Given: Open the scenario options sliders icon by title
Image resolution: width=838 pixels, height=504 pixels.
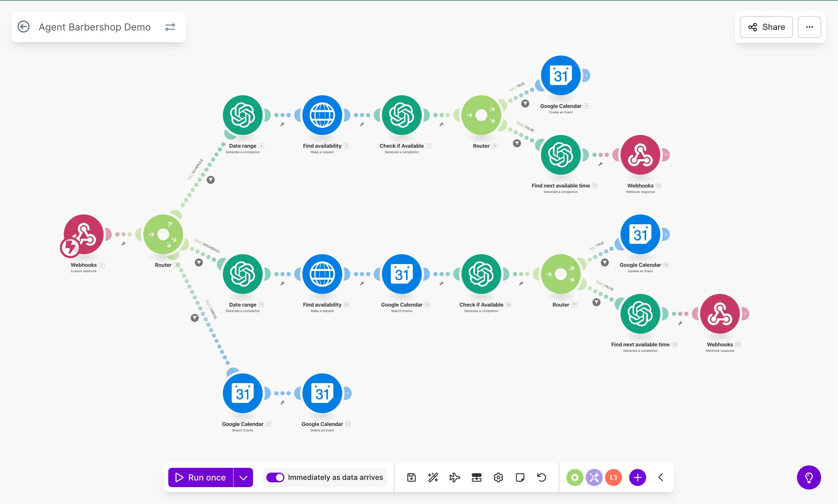Looking at the screenshot, I should click(170, 27).
